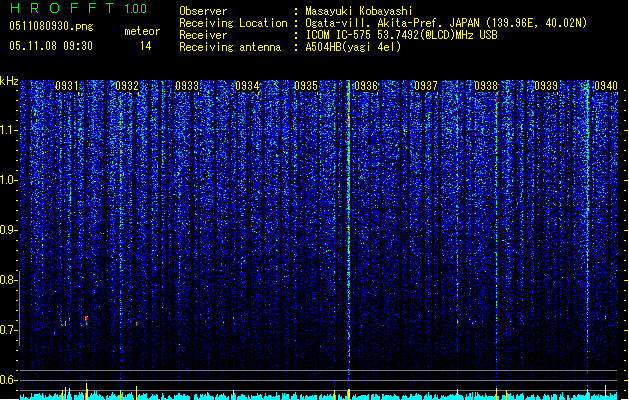This screenshot has height=400, width=629.
Task: Click the 0931 time marker
Action: [x=67, y=85]
